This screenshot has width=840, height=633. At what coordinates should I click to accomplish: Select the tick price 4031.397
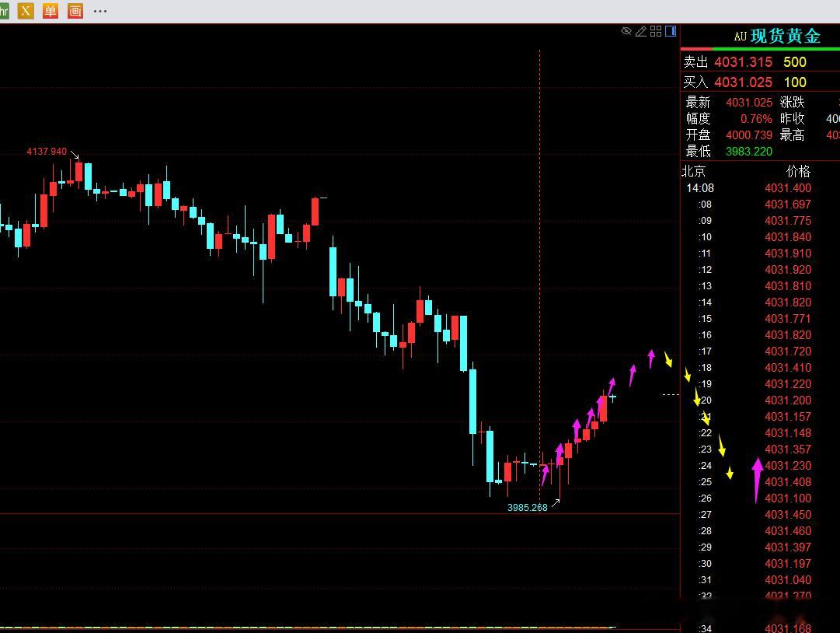coord(788,547)
